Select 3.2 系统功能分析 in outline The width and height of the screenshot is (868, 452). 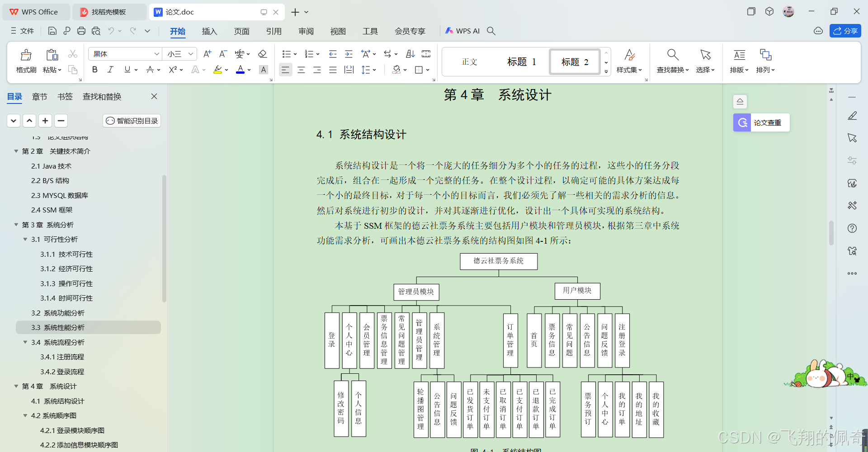[x=58, y=313]
